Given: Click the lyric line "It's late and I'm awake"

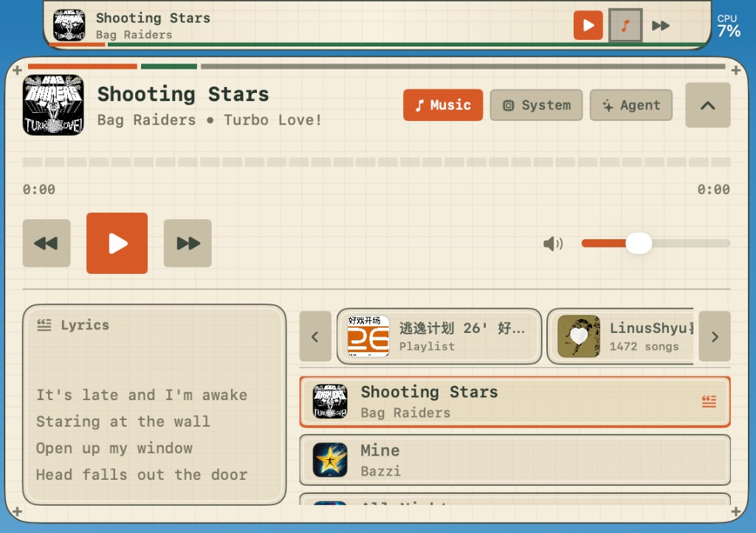Looking at the screenshot, I should [x=142, y=395].
